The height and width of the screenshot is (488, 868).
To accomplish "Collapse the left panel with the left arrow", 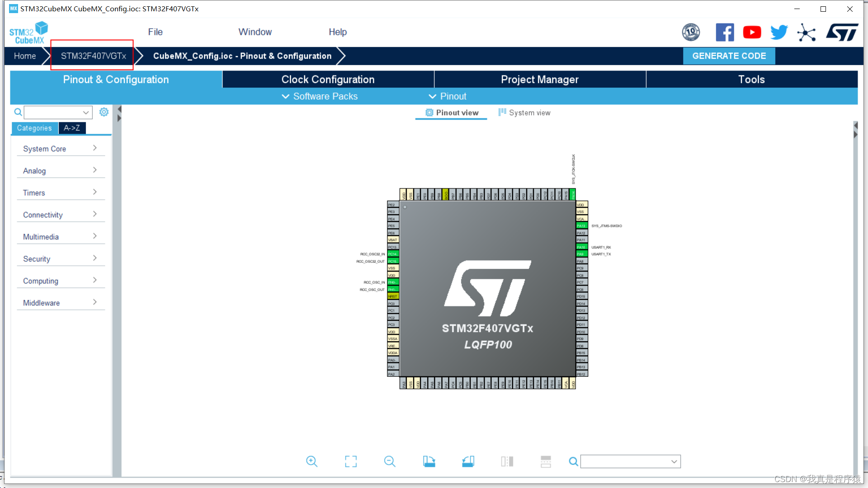I will tap(119, 109).
